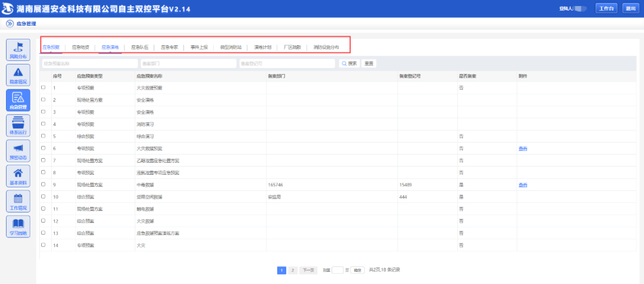644x284 pixels.
Task: Select the checkbox for row 9 中毒救援
Action: point(44,184)
